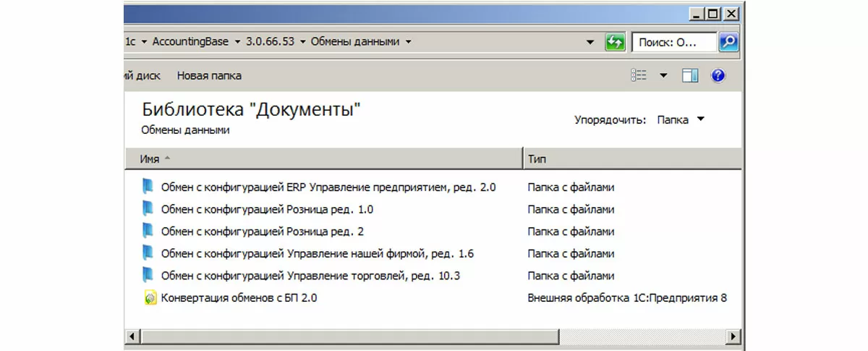
Task: Click the horizontal scrollbar thumb
Action: [x=349, y=337]
